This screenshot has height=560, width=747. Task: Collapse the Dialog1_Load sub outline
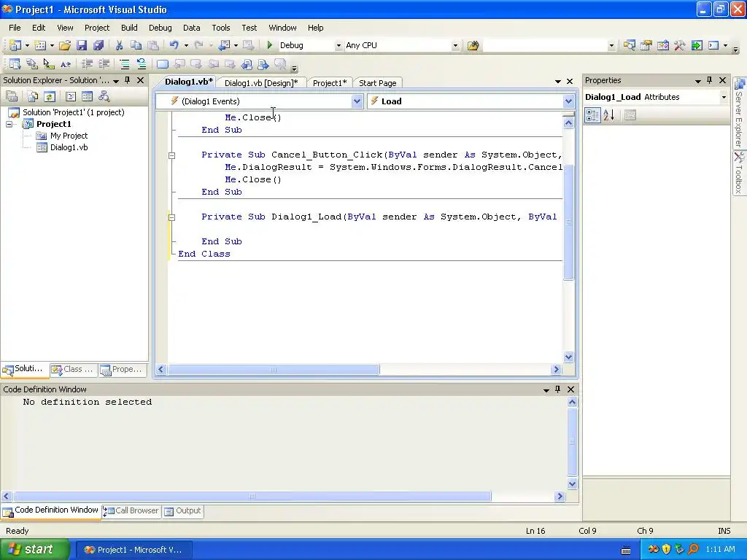click(172, 217)
